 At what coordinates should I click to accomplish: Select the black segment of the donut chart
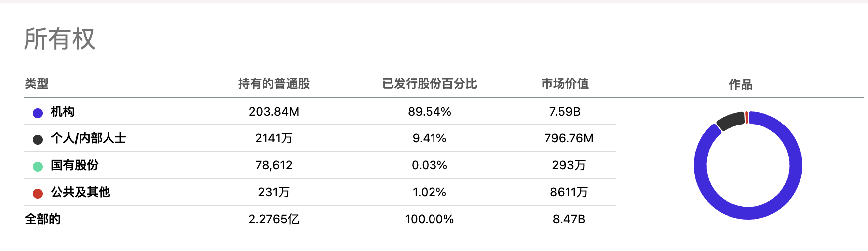(730, 121)
